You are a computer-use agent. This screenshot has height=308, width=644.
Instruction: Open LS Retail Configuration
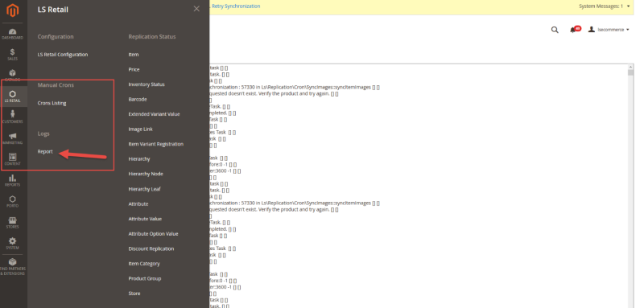(63, 55)
